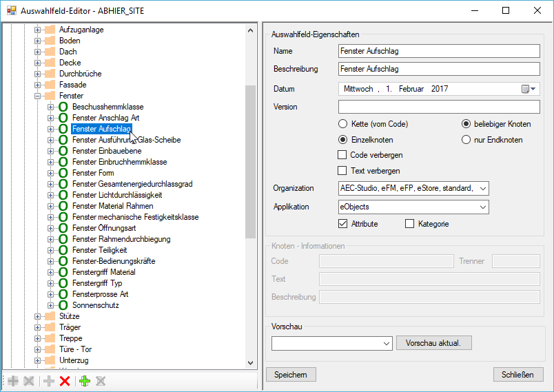Click into the Beschreibung properties field
The image size is (554, 392).
click(x=439, y=69)
